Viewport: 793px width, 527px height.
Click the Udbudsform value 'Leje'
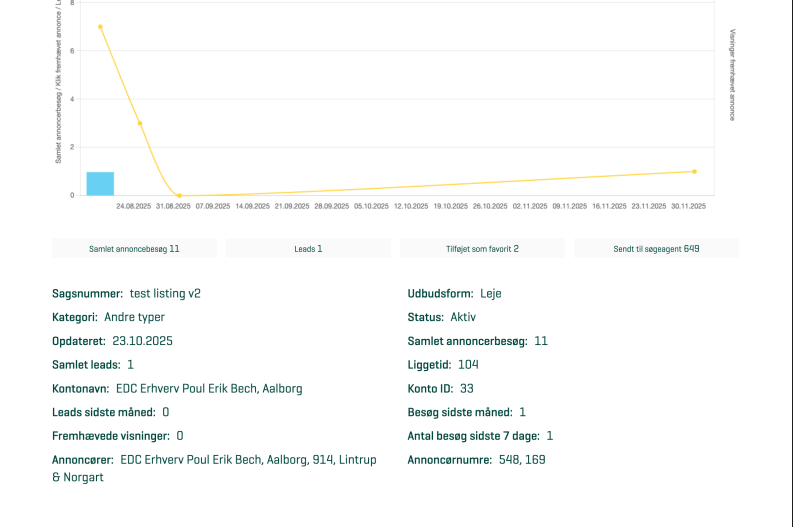(491, 294)
